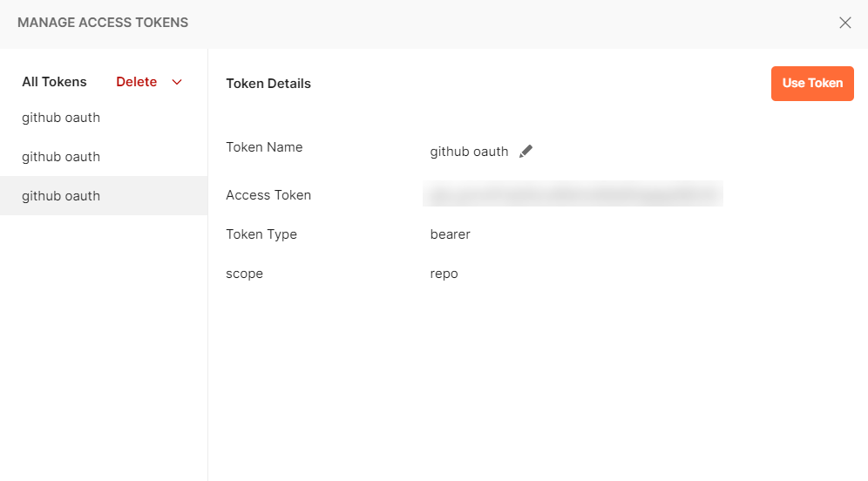Select the repo scope value
This screenshot has width=868, height=481.
click(444, 274)
